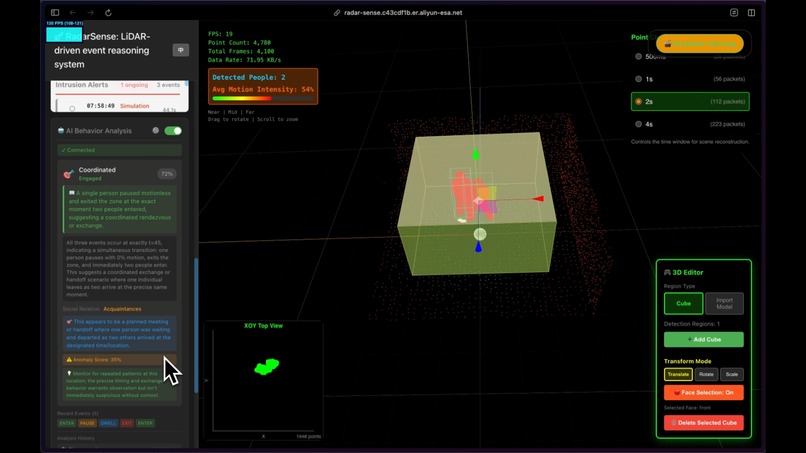Toggle the browser sidebar icon
Image resolution: width=806 pixels, height=453 pixels.
pos(55,12)
